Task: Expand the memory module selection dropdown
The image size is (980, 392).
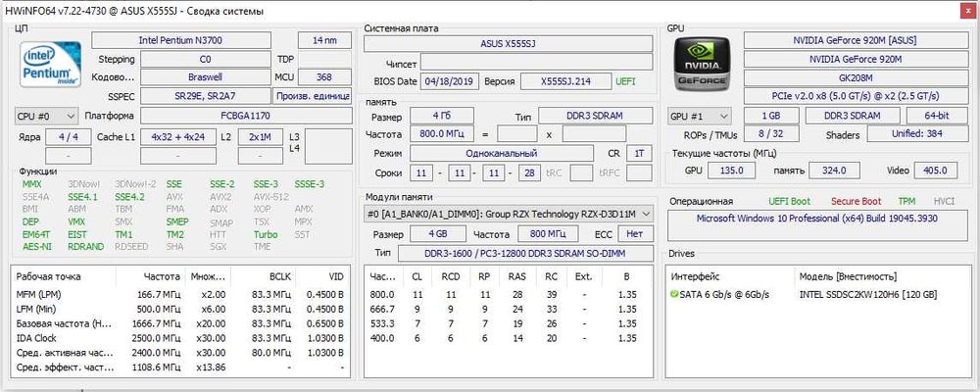Action: [509, 214]
